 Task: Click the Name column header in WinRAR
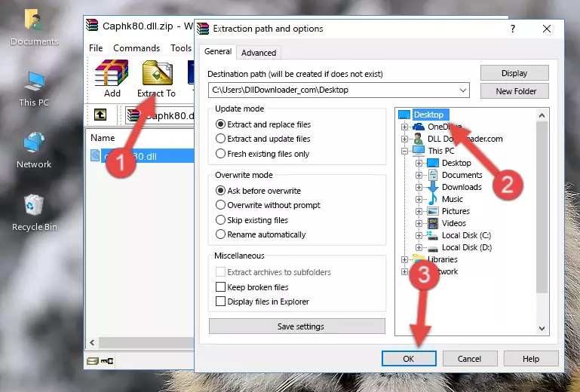pyautogui.click(x=103, y=138)
